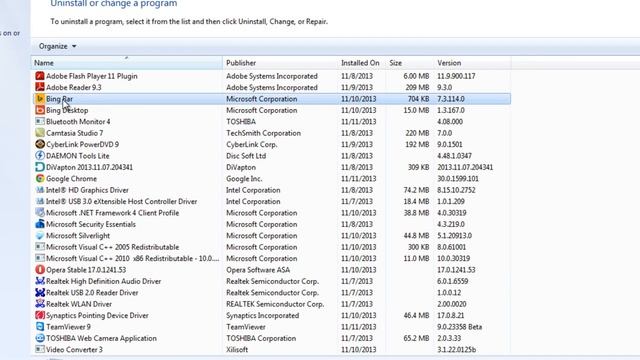
Task: Click the 704 KB size cell
Action: (x=418, y=99)
